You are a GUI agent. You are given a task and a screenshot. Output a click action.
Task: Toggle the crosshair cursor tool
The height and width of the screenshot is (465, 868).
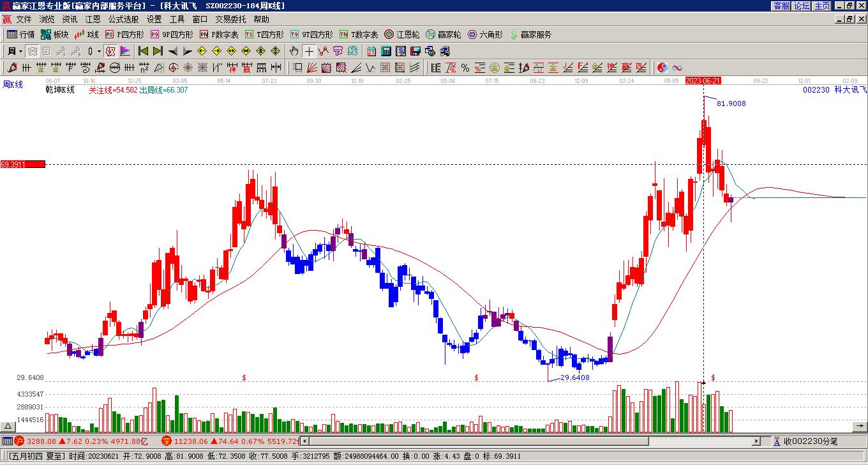[309, 51]
